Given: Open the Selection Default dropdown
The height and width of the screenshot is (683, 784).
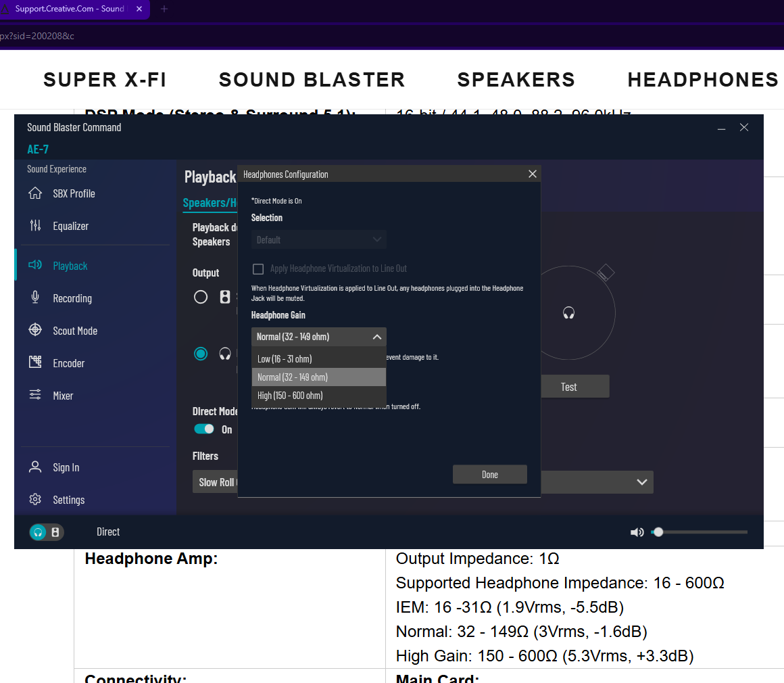Looking at the screenshot, I should (x=318, y=239).
